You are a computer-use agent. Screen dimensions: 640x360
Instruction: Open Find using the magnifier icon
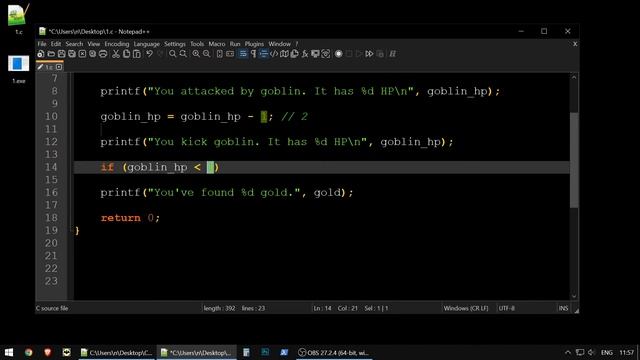point(173,54)
